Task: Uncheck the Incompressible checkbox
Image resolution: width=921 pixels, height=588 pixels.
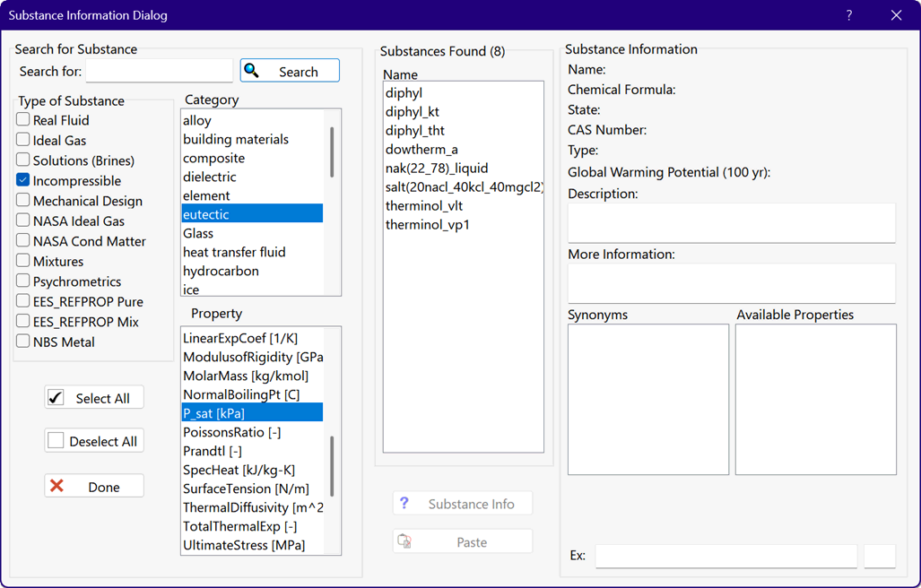Action: (x=23, y=180)
